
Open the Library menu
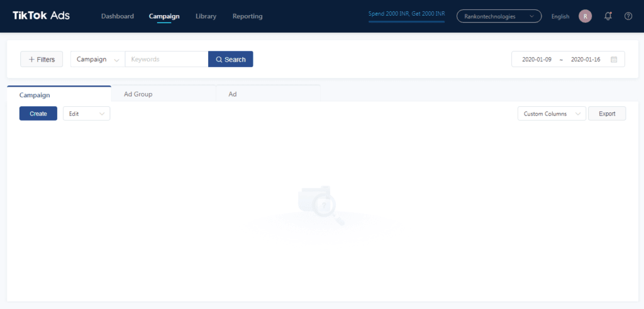[x=206, y=16]
